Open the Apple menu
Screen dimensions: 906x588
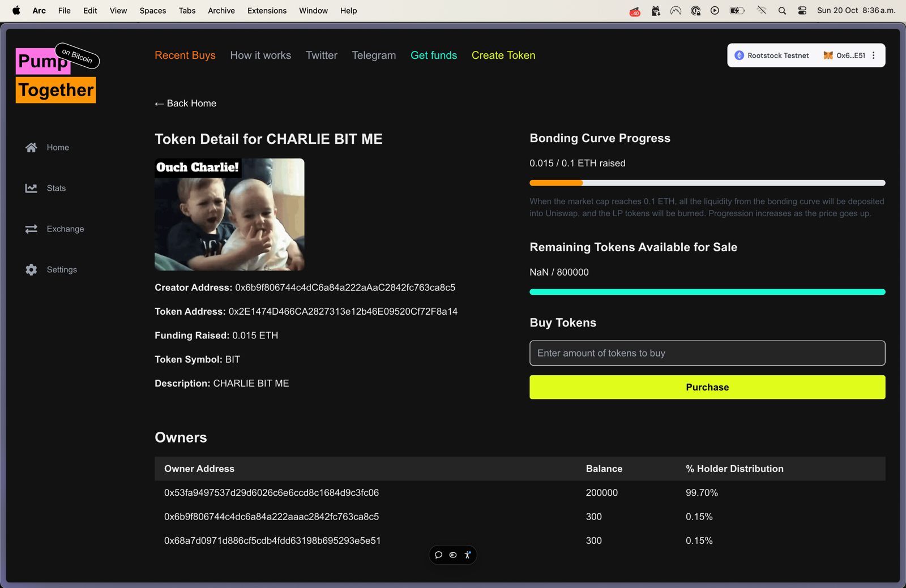[x=16, y=10]
